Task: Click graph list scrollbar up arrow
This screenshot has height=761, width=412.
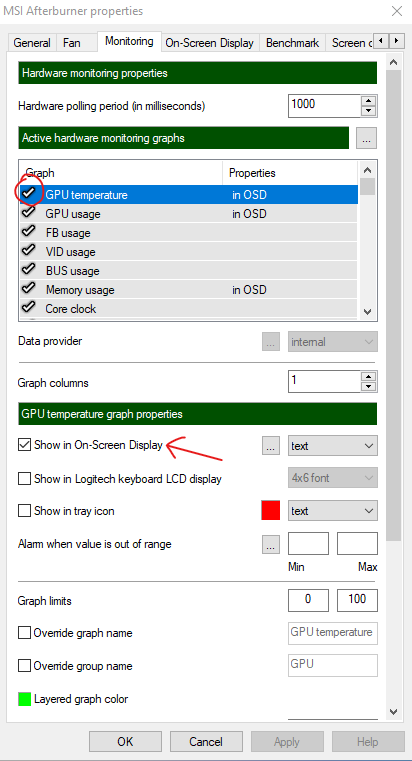Action: coord(367,170)
